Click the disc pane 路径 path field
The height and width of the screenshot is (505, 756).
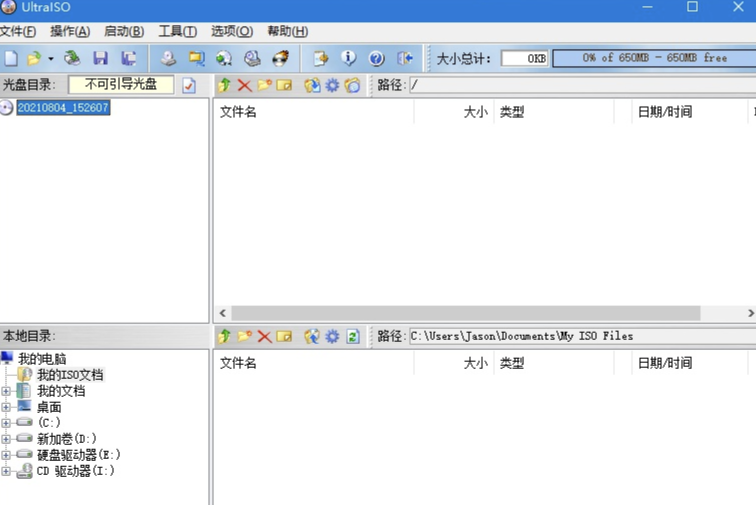click(582, 85)
